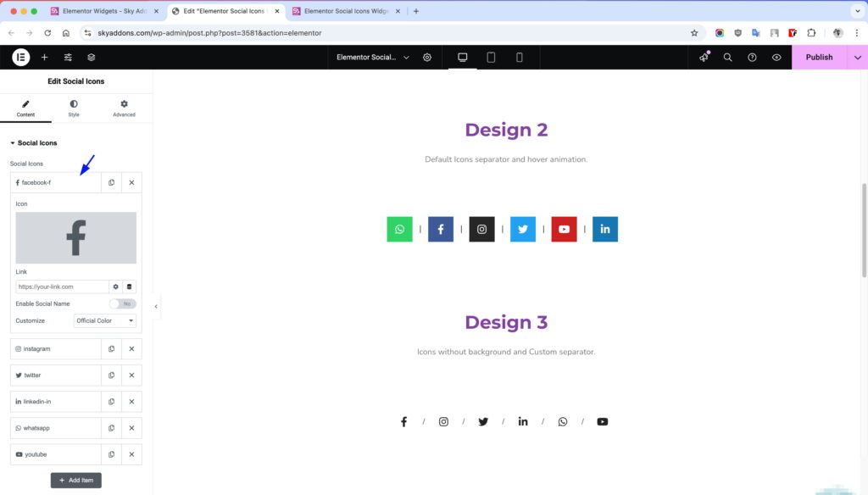
Task: Switch to Elementor Widgets - Sky Addons tab
Action: point(104,11)
